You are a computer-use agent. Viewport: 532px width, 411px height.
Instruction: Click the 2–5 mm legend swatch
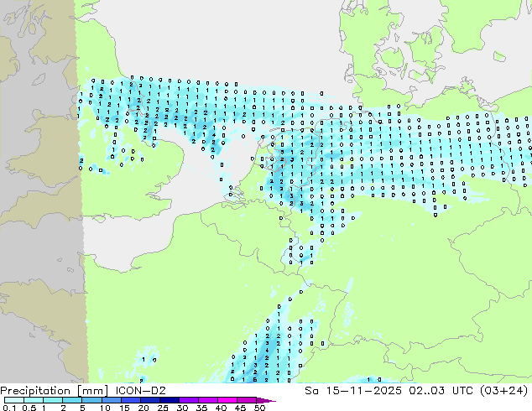(x=72, y=400)
